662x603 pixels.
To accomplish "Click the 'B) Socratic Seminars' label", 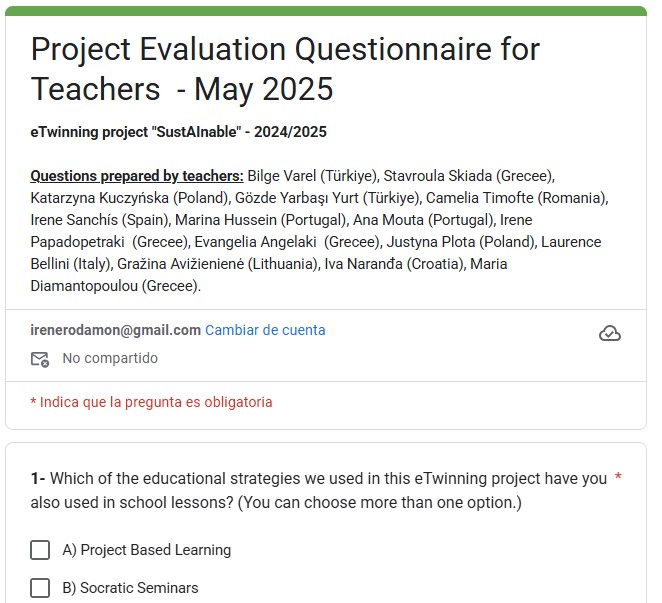I will (130, 588).
